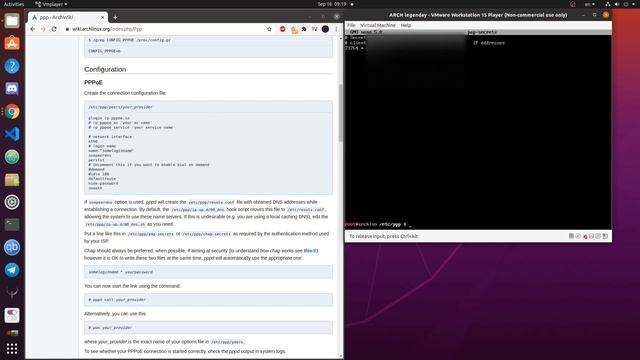Open Chrome media control icon
The height and width of the screenshot is (360, 640).
tap(314, 29)
